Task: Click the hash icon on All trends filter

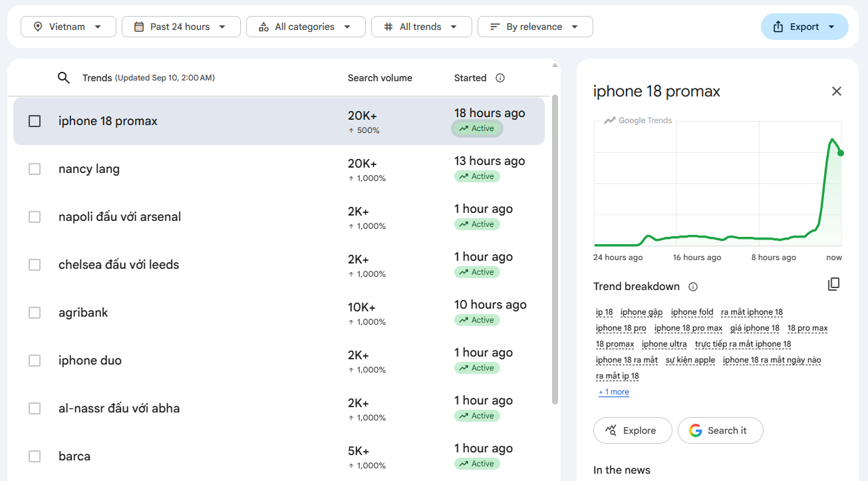Action: (388, 27)
